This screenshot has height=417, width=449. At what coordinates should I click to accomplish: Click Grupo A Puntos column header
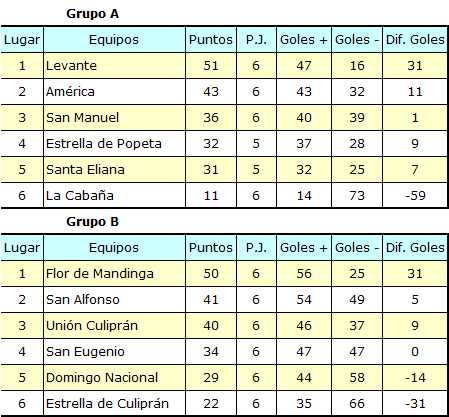coord(211,40)
